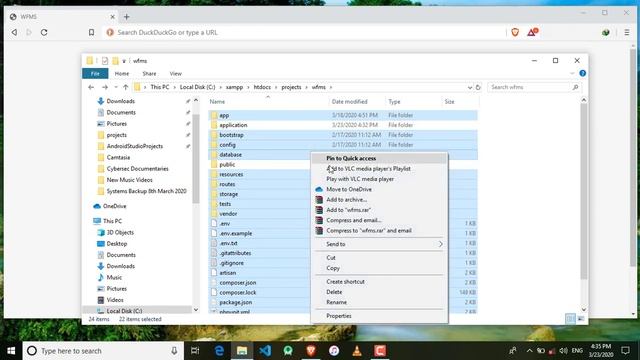Image resolution: width=640 pixels, height=360 pixels.
Task: Open recent locations dropdown arrow
Action: tap(116, 87)
